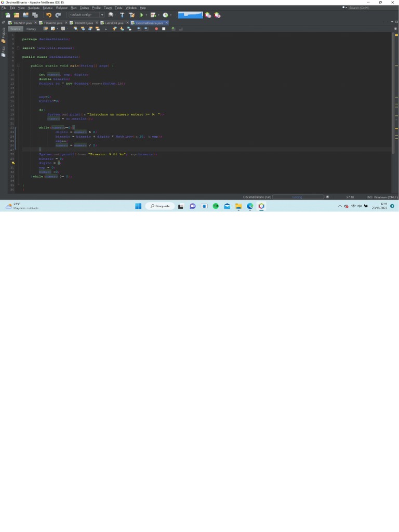Stop the running DecimalBinario process

pos(327,197)
